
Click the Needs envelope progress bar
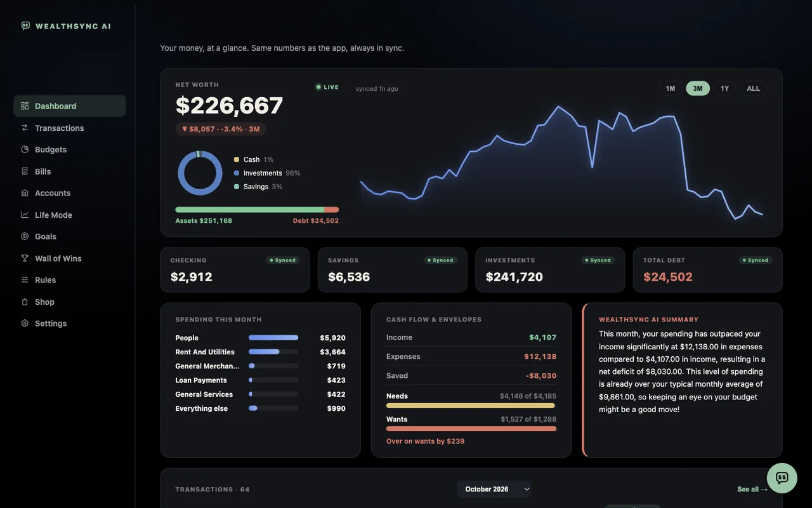click(471, 405)
